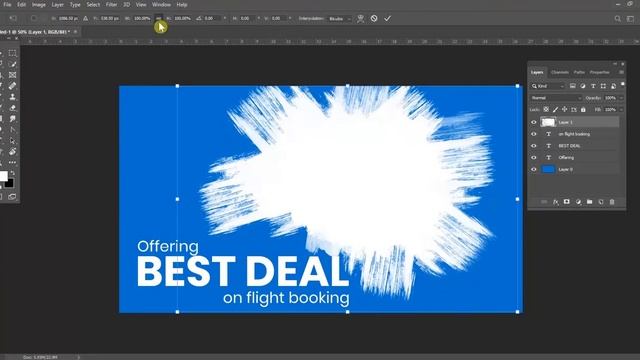Add a layer mask icon
Viewport: 640px width, 360px height.
[567, 202]
